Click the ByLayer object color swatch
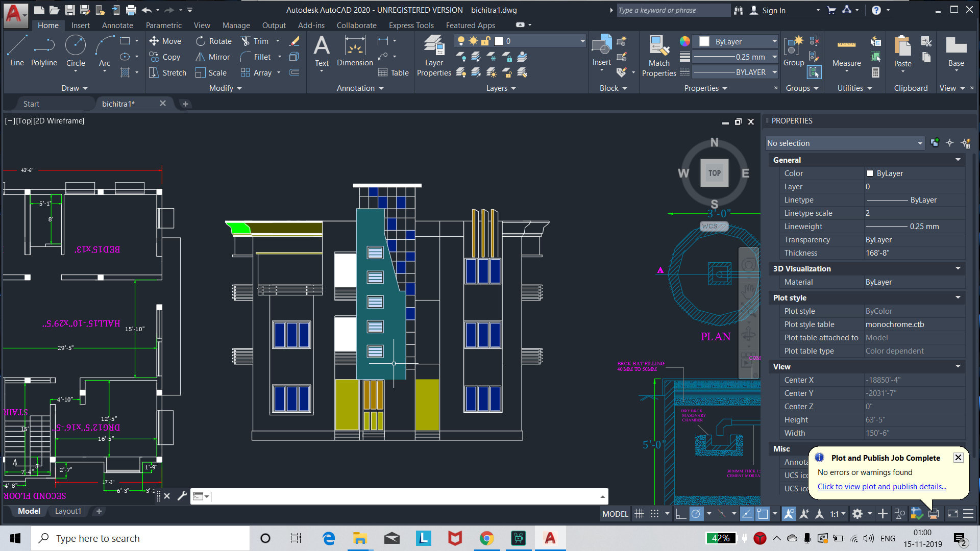 click(704, 41)
